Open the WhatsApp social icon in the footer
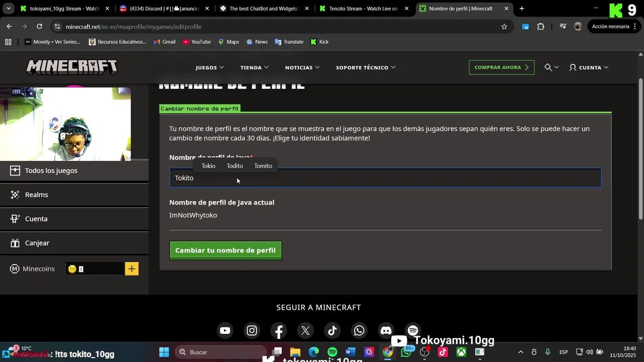 click(359, 330)
